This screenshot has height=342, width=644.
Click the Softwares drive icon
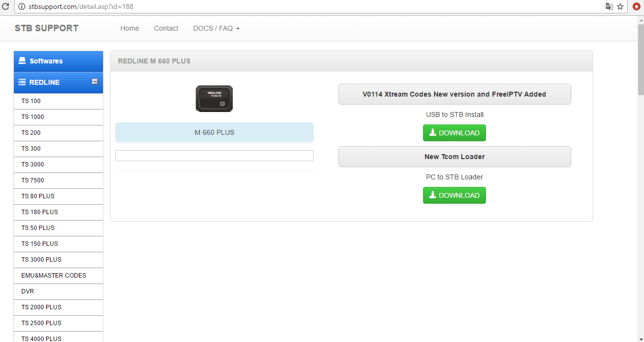[22, 61]
